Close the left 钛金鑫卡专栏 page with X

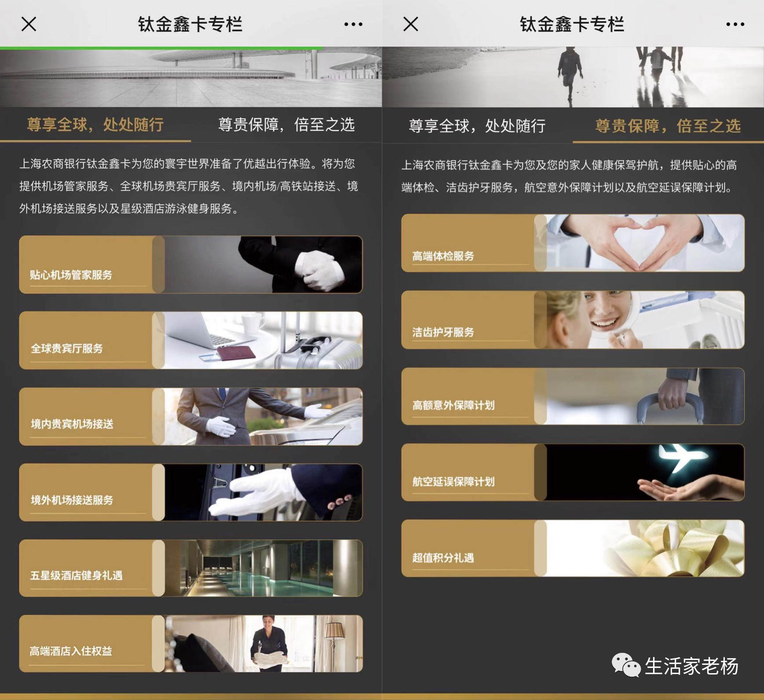[x=29, y=24]
